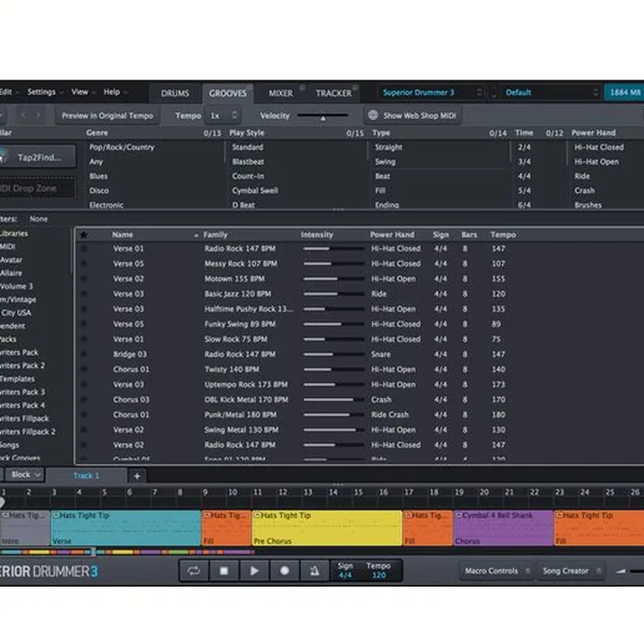The image size is (644, 644).
Task: Adjust the Velocity slider
Action: click(x=323, y=116)
